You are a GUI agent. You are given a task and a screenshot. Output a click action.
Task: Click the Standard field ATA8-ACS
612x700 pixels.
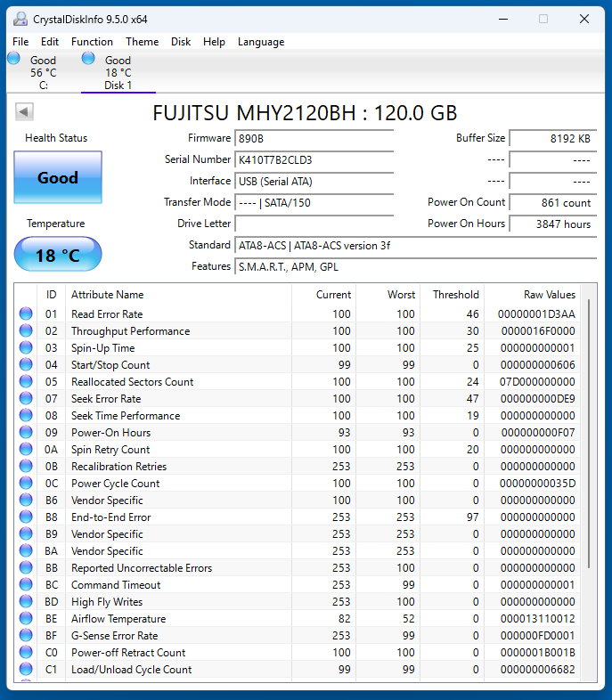click(x=416, y=245)
